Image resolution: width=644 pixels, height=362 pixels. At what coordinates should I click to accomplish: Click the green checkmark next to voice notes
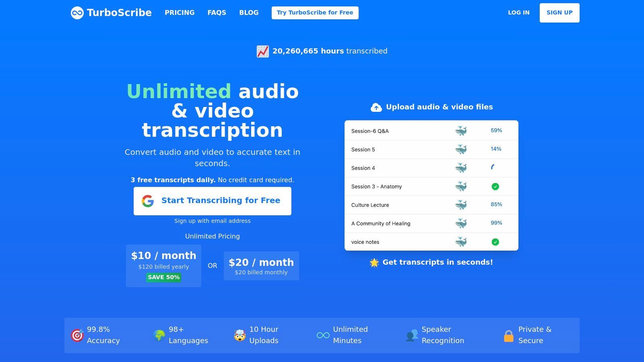tap(495, 242)
